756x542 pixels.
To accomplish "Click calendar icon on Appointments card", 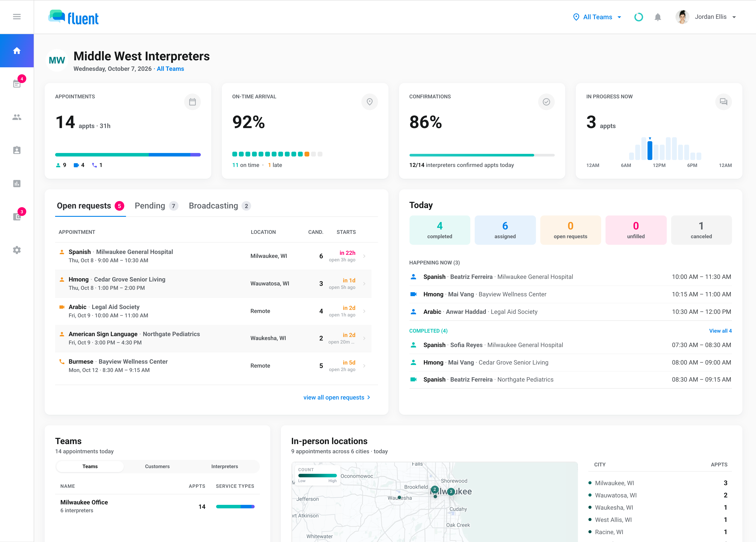I will [192, 102].
